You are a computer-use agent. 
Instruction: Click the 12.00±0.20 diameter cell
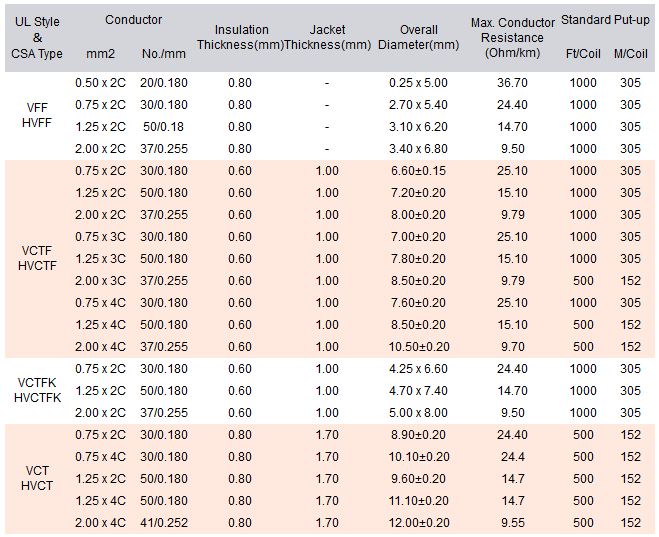419,523
